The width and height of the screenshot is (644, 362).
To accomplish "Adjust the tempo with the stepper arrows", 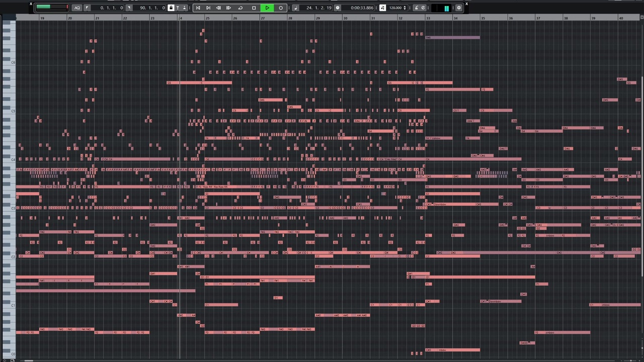I will pyautogui.click(x=405, y=8).
